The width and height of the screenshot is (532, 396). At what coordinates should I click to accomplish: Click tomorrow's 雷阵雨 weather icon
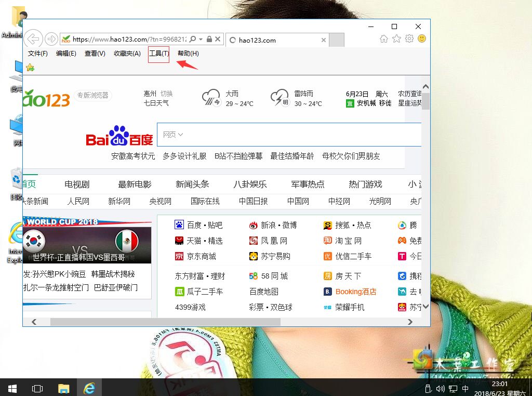(280, 98)
